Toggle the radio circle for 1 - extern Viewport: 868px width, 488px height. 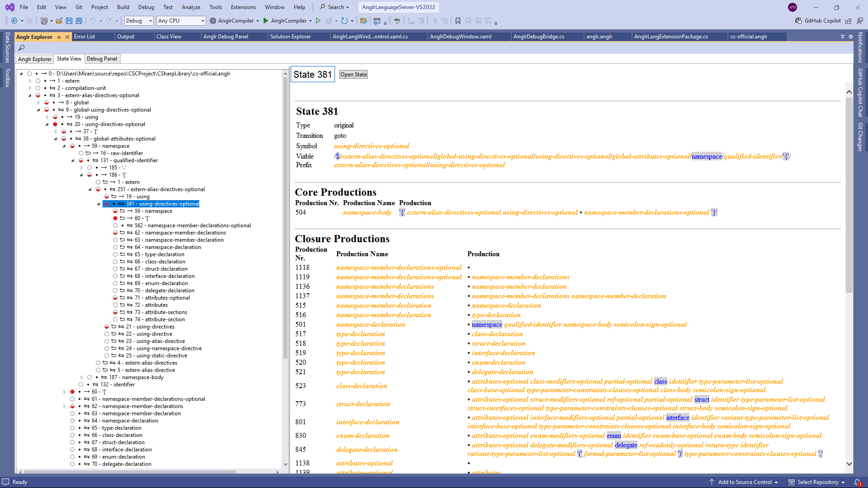click(38, 81)
